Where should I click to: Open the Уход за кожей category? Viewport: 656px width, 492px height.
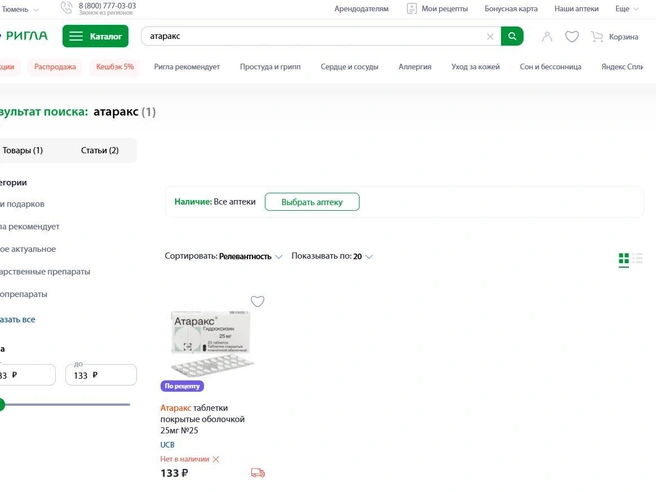[475, 67]
